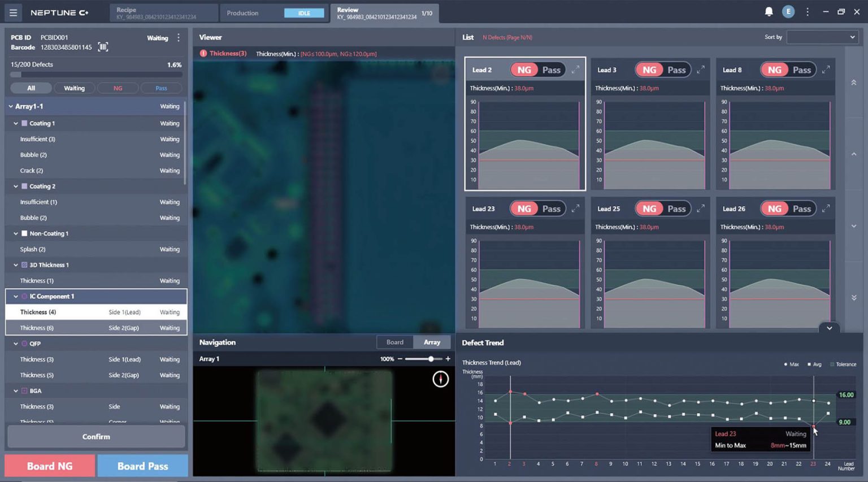Collapse the Array1-1 tree node
The image size is (868, 482).
pyautogui.click(x=11, y=106)
